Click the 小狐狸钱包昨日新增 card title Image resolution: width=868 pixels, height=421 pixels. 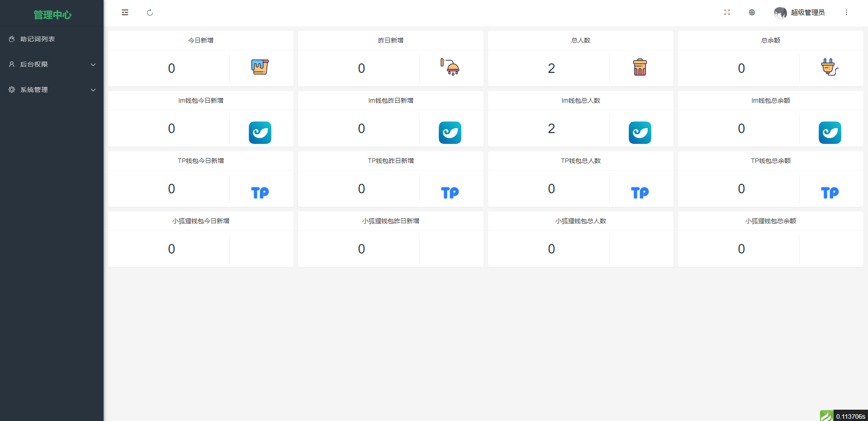391,221
